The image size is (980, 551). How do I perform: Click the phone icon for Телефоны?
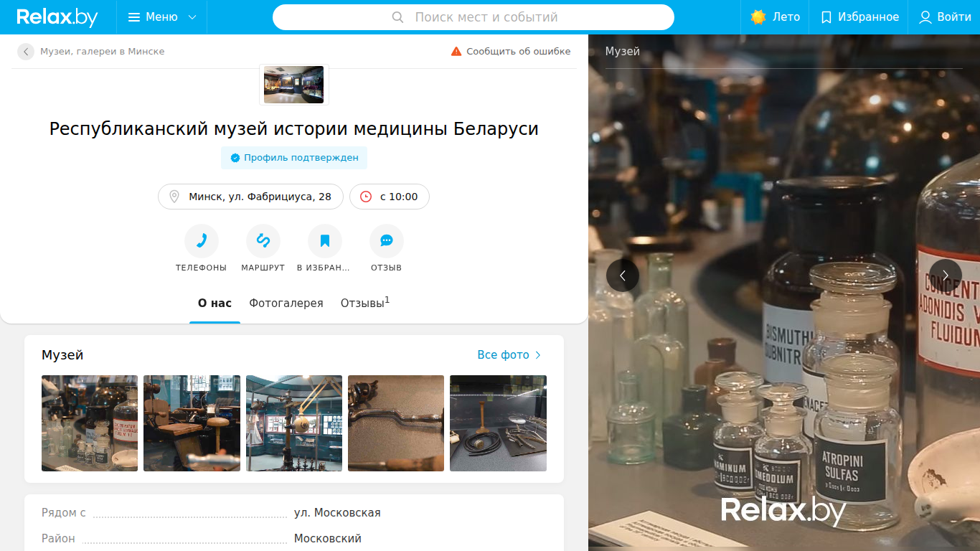202,241
